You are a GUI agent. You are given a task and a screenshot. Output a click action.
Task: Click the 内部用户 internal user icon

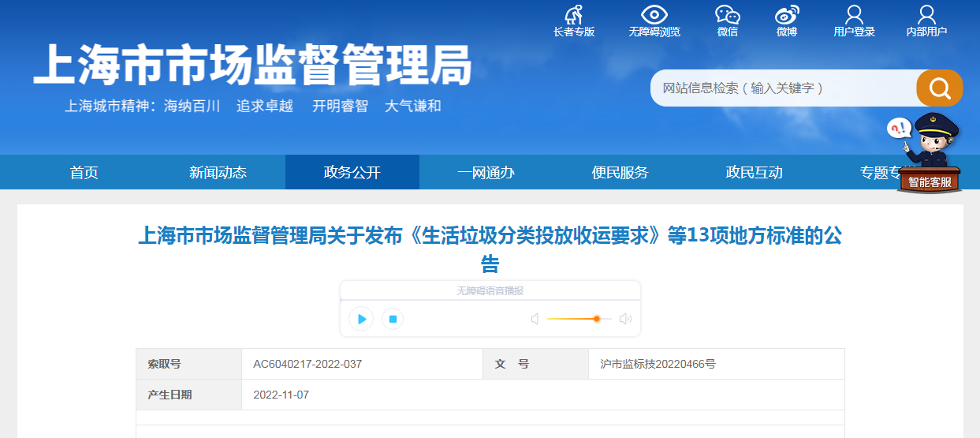tap(926, 15)
